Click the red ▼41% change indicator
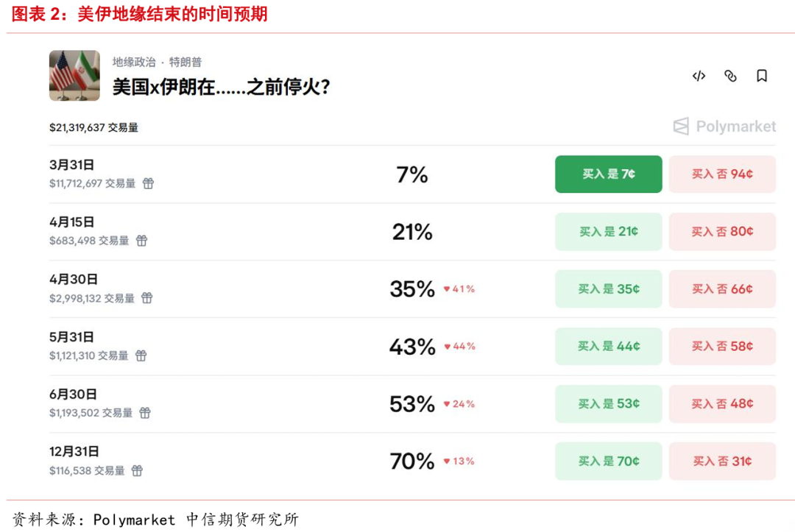The height and width of the screenshot is (532, 795). click(x=459, y=289)
